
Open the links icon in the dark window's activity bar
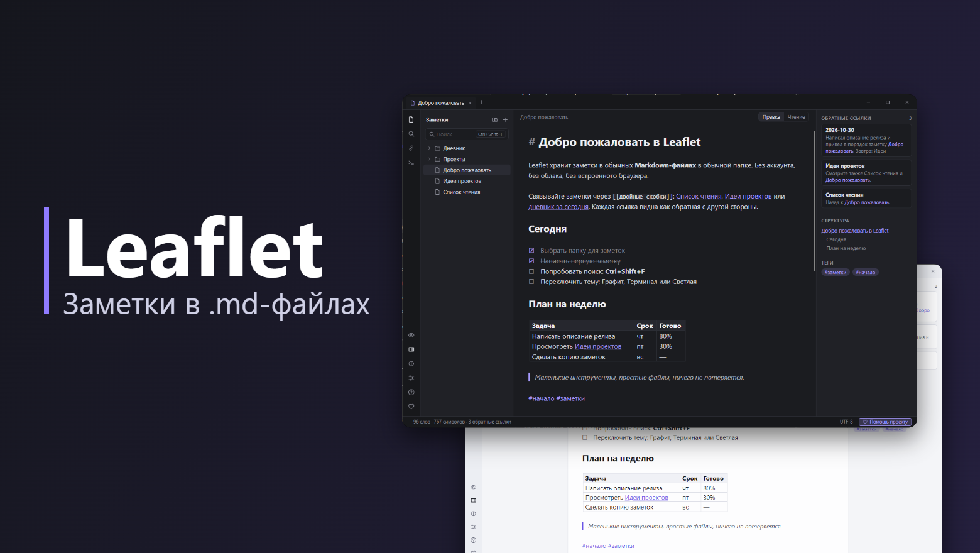(x=411, y=148)
